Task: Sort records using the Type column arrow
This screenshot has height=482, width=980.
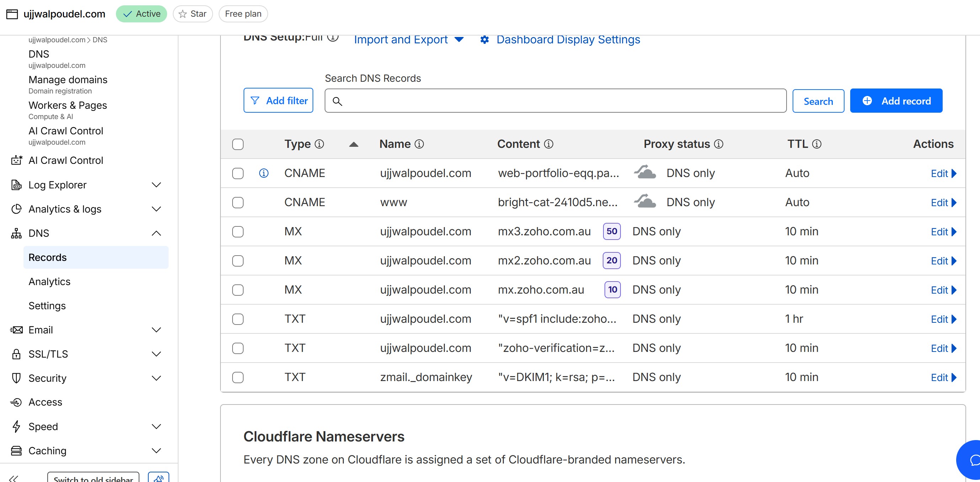Action: (353, 144)
